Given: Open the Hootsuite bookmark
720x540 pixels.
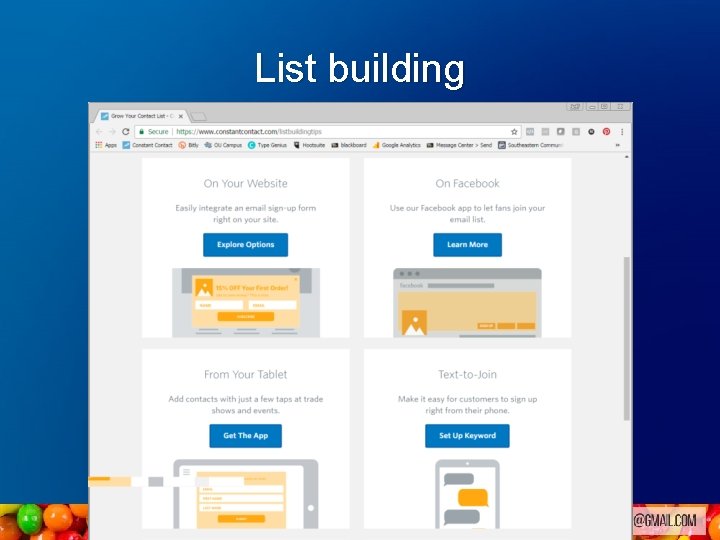Looking at the screenshot, I should coord(309,145).
